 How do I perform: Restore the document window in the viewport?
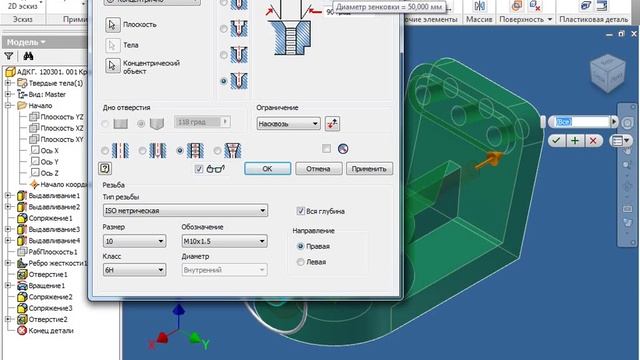(x=621, y=34)
